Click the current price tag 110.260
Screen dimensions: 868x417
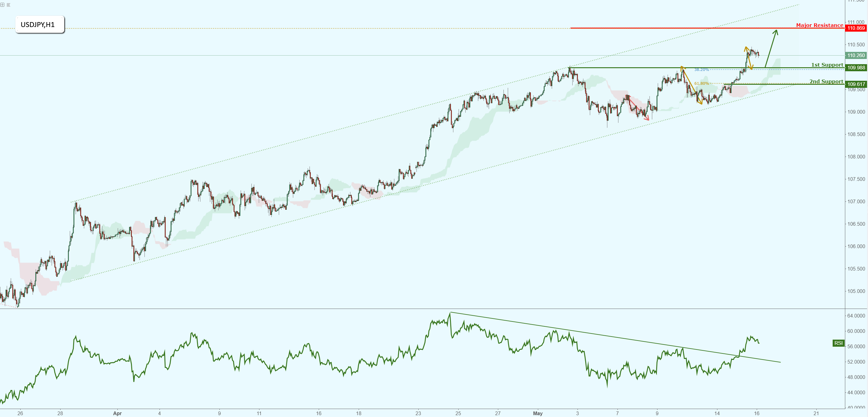click(x=856, y=55)
